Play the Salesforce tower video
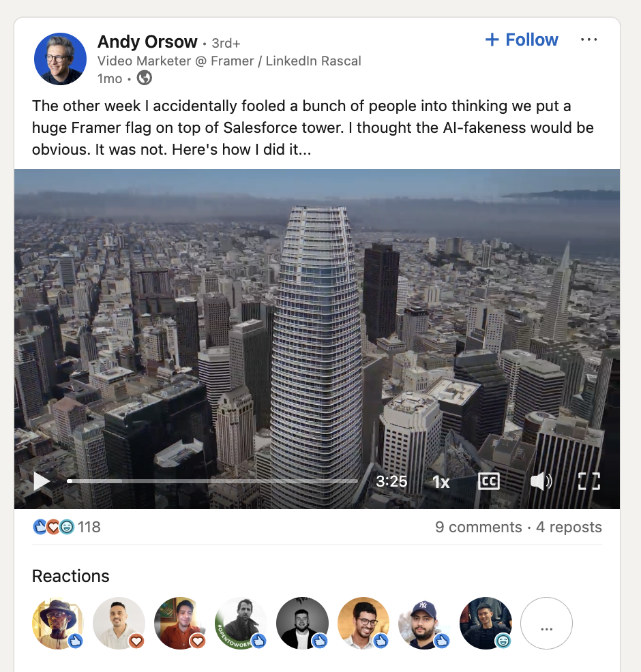The image size is (641, 672). click(x=42, y=482)
